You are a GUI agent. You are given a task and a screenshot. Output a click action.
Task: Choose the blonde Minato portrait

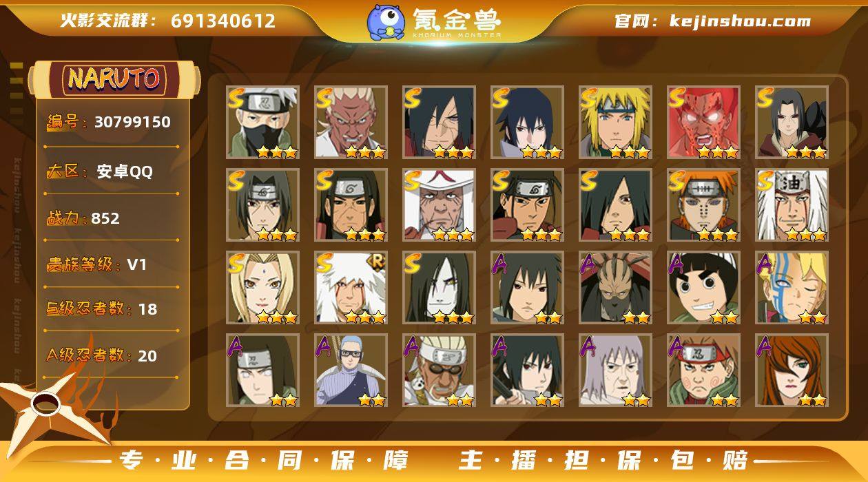point(615,122)
